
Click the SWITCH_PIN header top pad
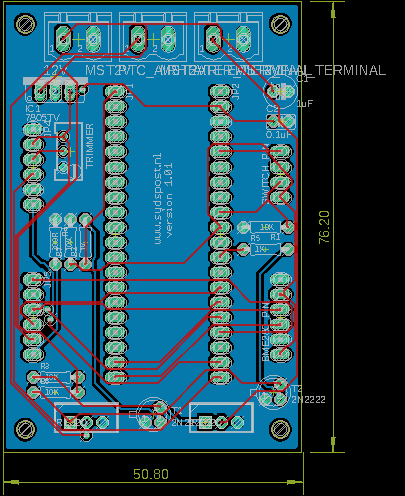tap(281, 152)
